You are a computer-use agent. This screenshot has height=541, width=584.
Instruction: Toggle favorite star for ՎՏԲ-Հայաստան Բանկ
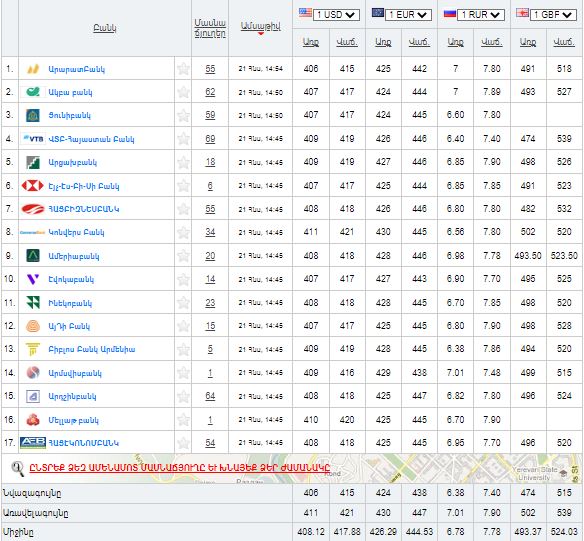pos(183,139)
